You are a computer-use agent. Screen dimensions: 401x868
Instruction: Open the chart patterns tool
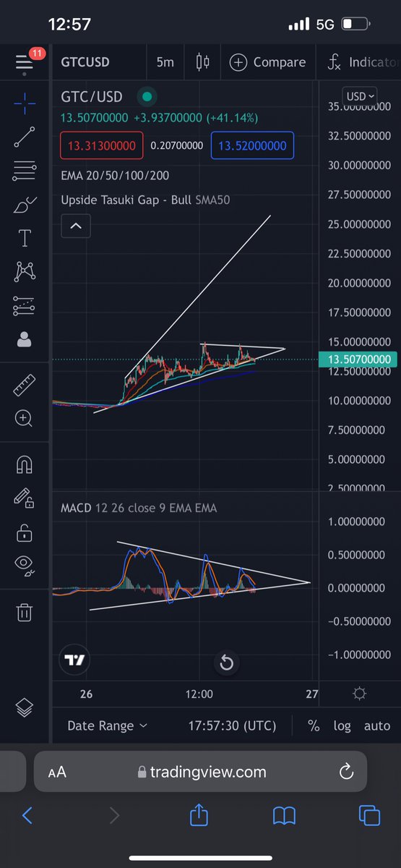coord(25,272)
